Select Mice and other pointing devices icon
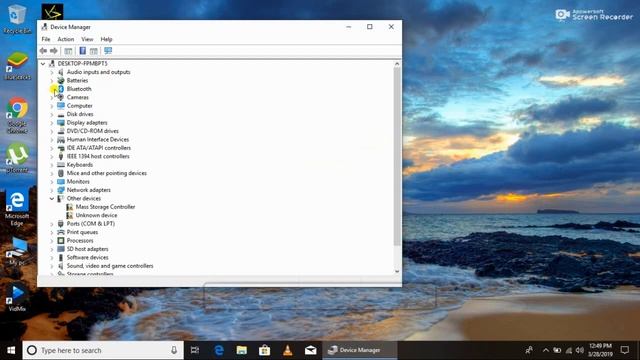640x360 pixels. point(61,173)
